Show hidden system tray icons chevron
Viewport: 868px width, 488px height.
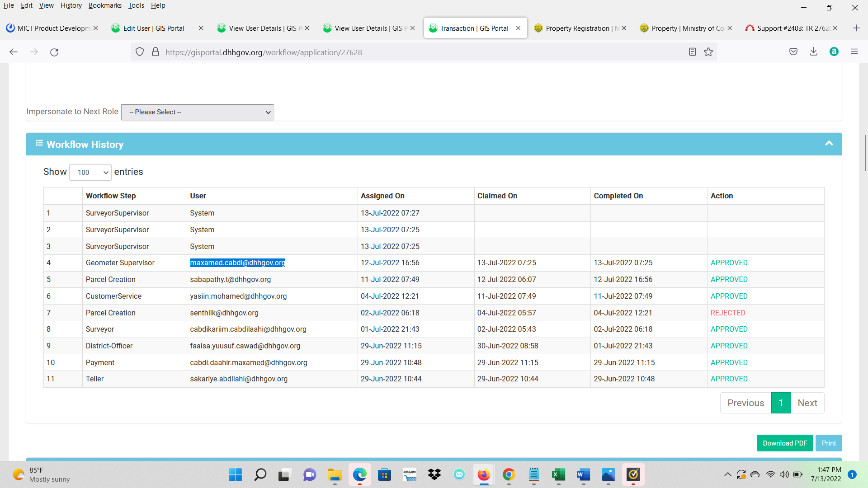[727, 474]
